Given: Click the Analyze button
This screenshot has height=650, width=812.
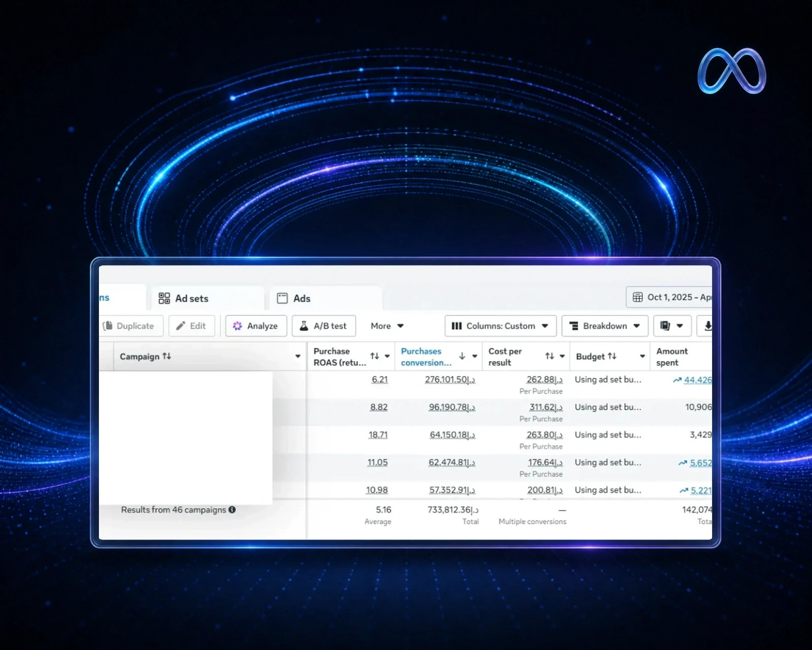Looking at the screenshot, I should (x=256, y=326).
